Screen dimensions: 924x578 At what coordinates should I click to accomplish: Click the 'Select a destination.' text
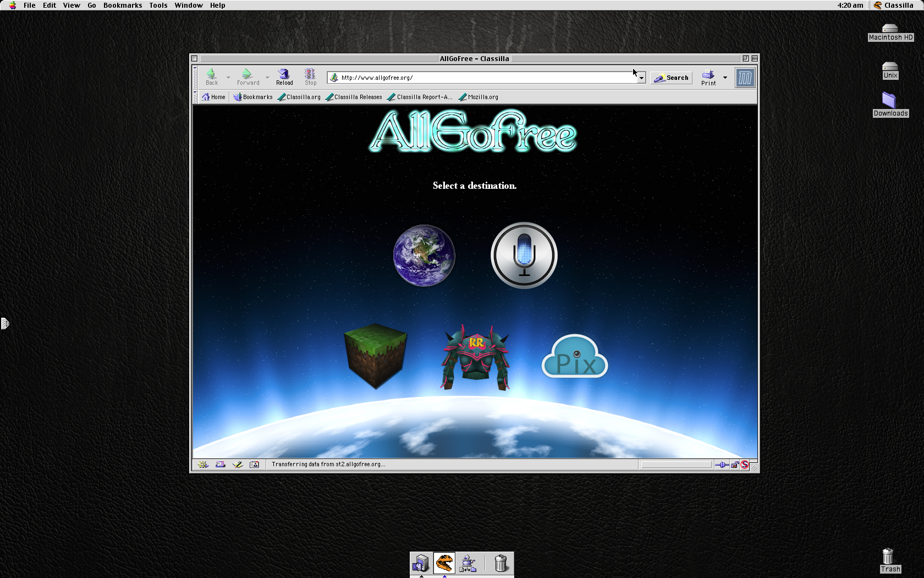pos(475,186)
